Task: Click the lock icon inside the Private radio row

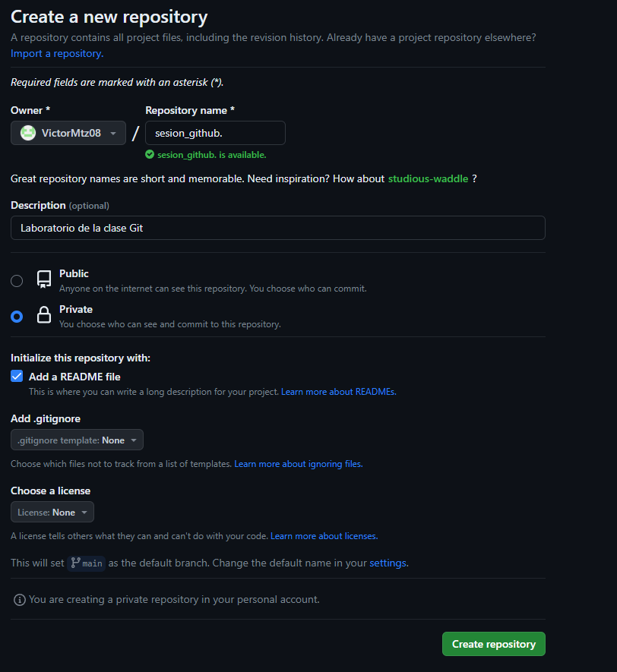Action: 43,314
